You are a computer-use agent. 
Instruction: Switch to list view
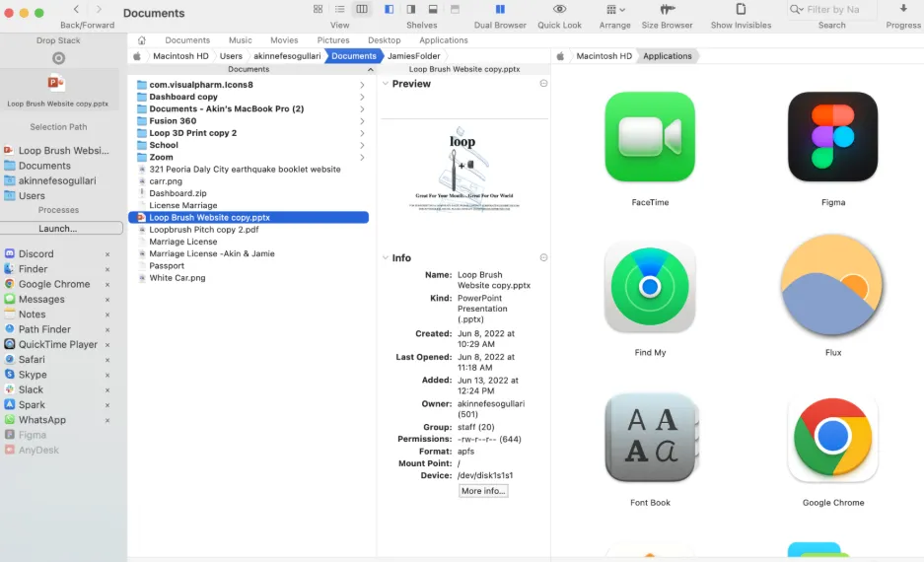pyautogui.click(x=339, y=9)
